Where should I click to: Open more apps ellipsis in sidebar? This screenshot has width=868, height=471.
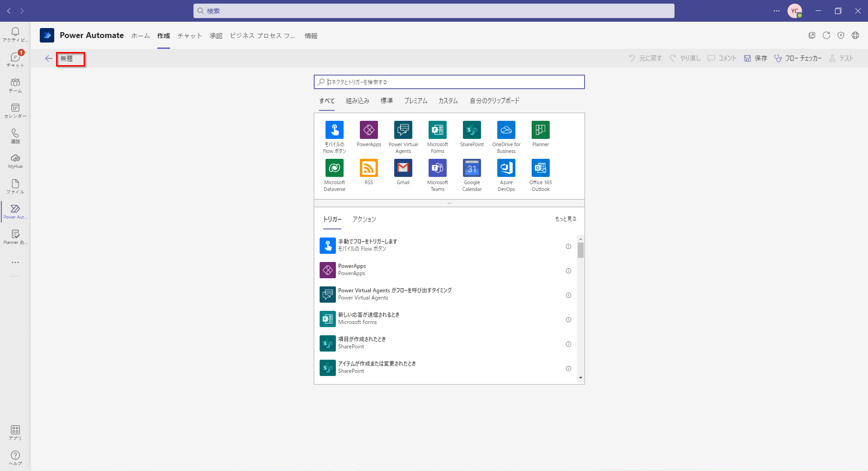point(15,262)
